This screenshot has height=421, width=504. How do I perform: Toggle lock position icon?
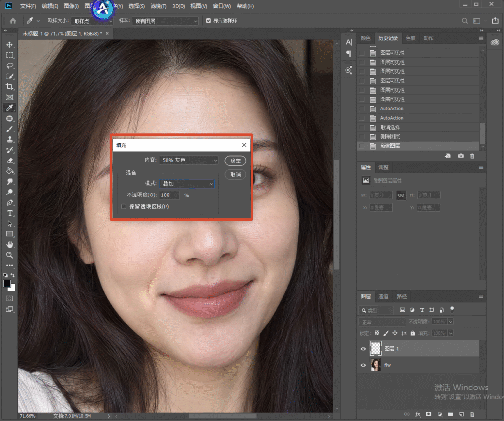click(x=395, y=333)
